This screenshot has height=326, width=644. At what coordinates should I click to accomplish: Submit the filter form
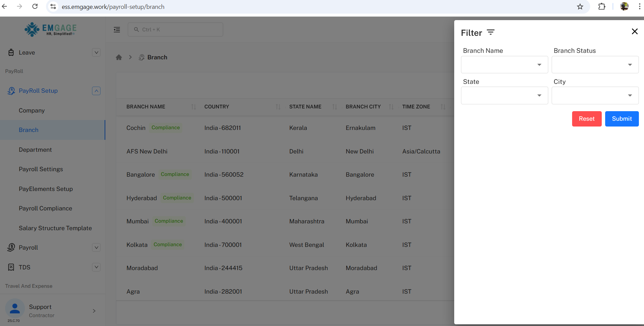(622, 119)
